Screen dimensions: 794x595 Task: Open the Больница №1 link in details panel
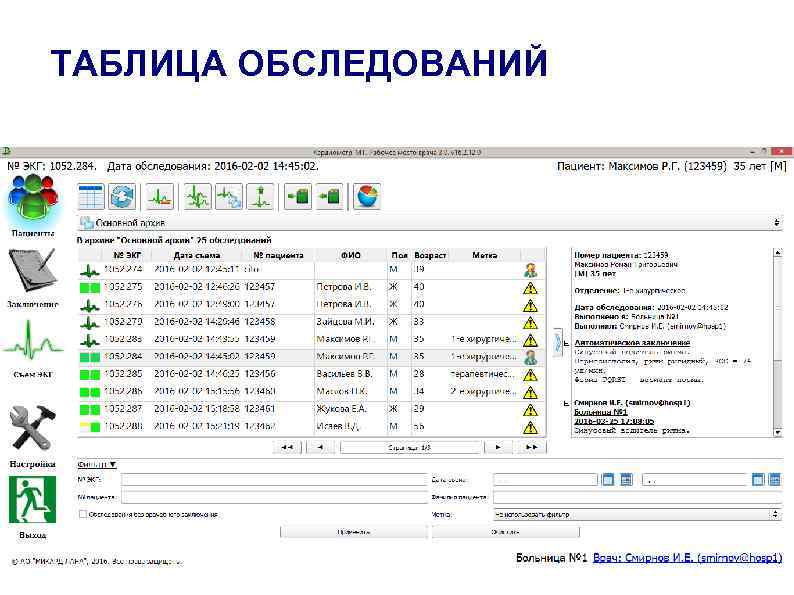(x=601, y=412)
